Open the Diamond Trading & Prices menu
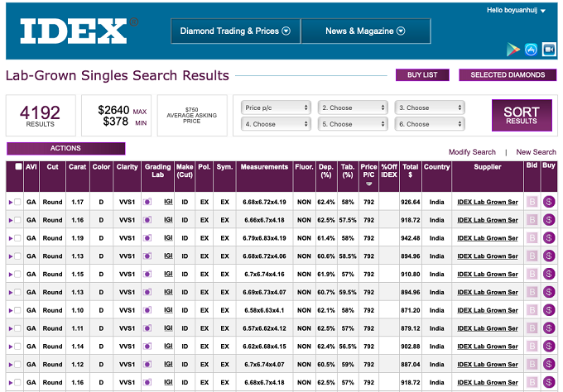Image resolution: width=563 pixels, height=392 pixels. pyautogui.click(x=235, y=31)
